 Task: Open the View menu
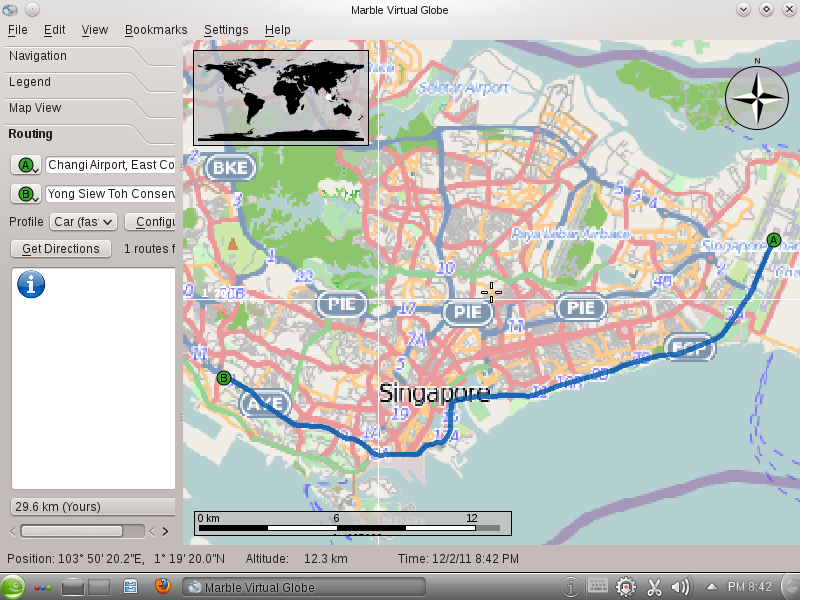coord(95,30)
